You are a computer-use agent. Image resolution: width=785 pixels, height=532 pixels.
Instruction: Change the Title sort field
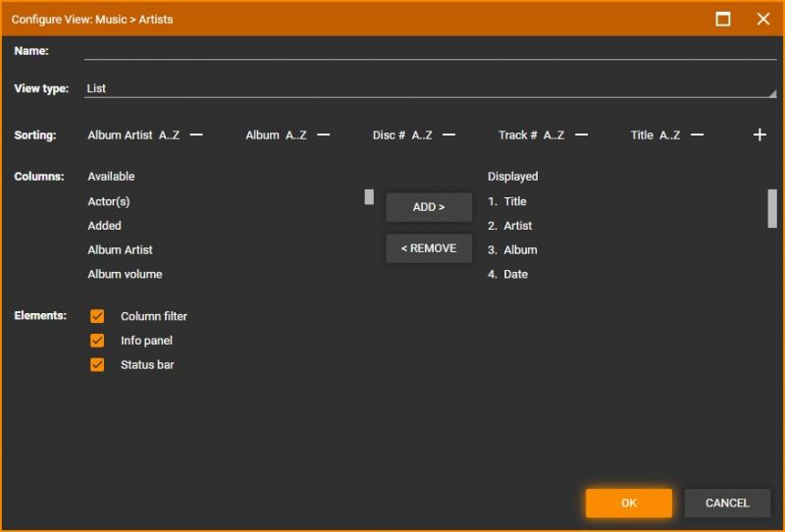pos(642,135)
